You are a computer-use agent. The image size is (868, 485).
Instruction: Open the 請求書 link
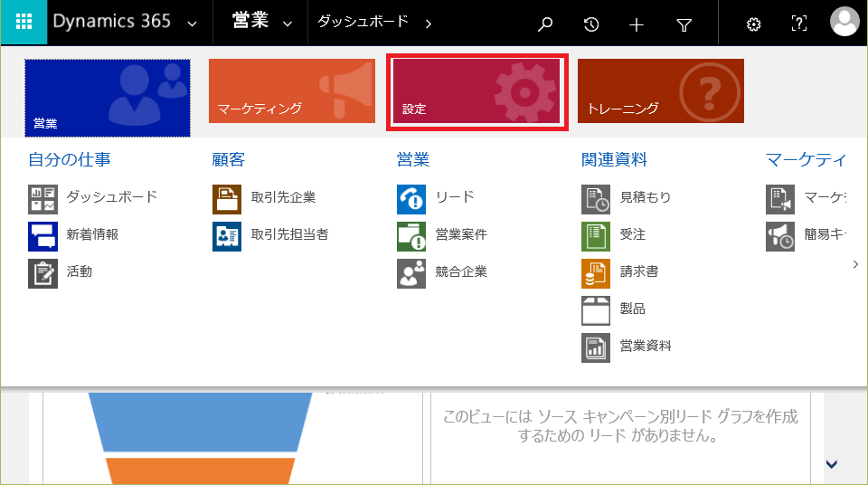639,271
